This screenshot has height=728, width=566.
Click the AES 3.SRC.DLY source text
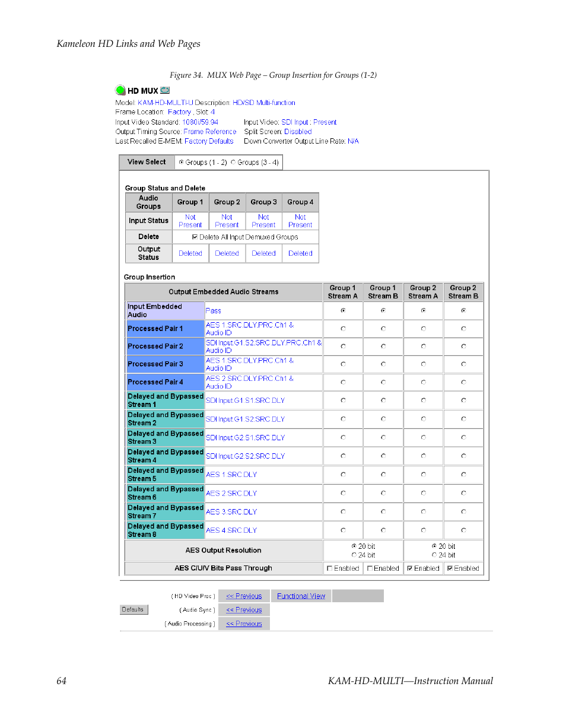(x=231, y=512)
